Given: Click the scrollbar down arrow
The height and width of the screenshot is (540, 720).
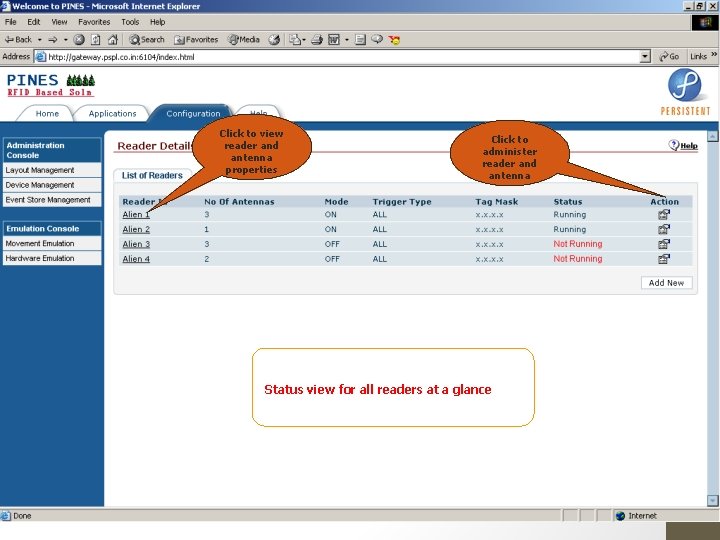Looking at the screenshot, I should [712, 500].
